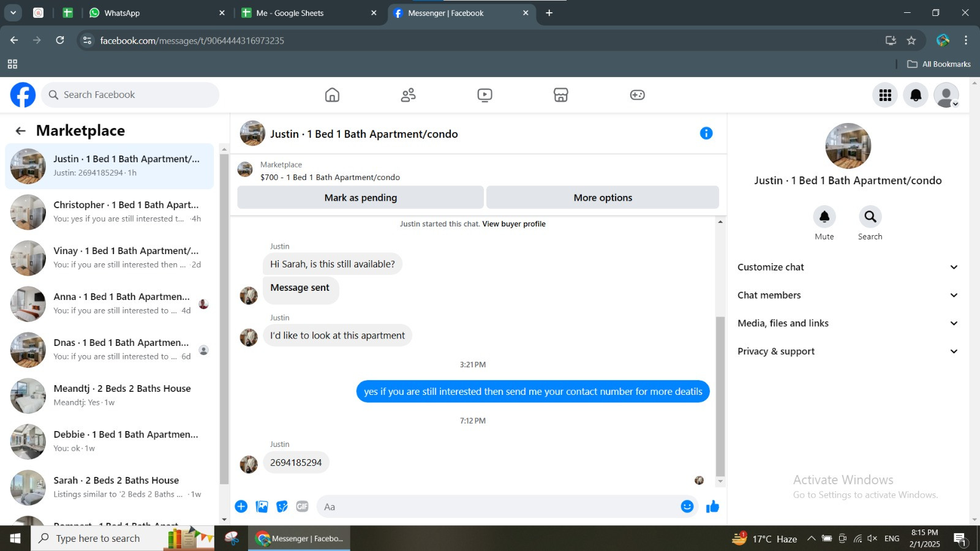
Task: Open the taskbar weather 17°C Haze widget
Action: [764, 539]
